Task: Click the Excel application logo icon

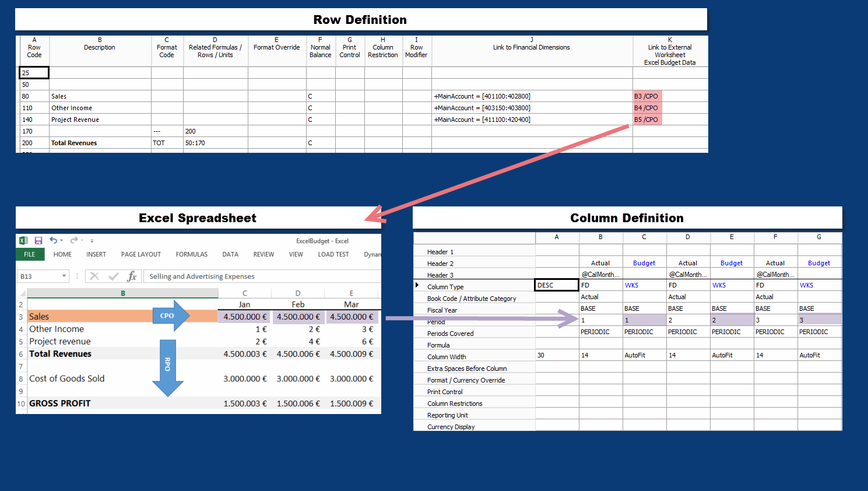Action: pos(23,240)
